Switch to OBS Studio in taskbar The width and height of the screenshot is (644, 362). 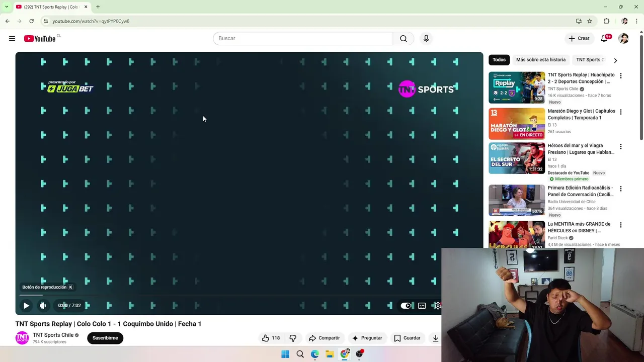click(359, 354)
